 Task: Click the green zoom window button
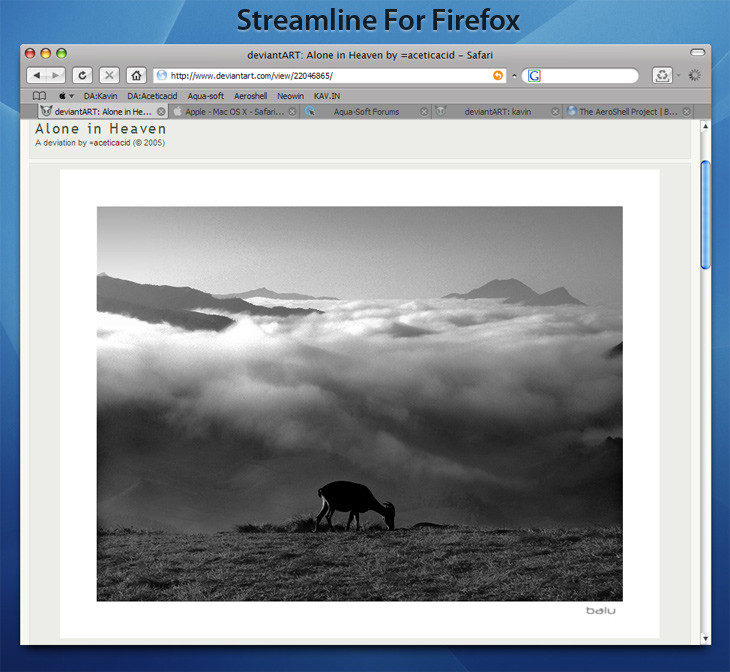[x=61, y=53]
